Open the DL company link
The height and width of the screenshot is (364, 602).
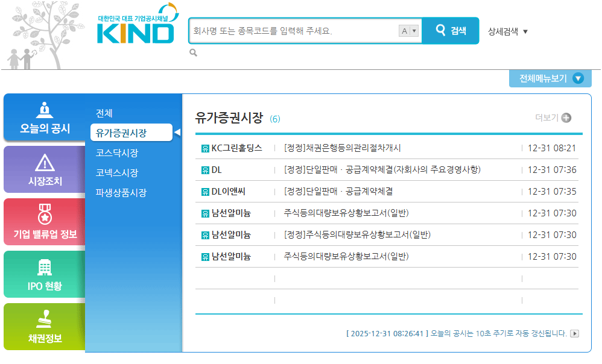(x=217, y=170)
